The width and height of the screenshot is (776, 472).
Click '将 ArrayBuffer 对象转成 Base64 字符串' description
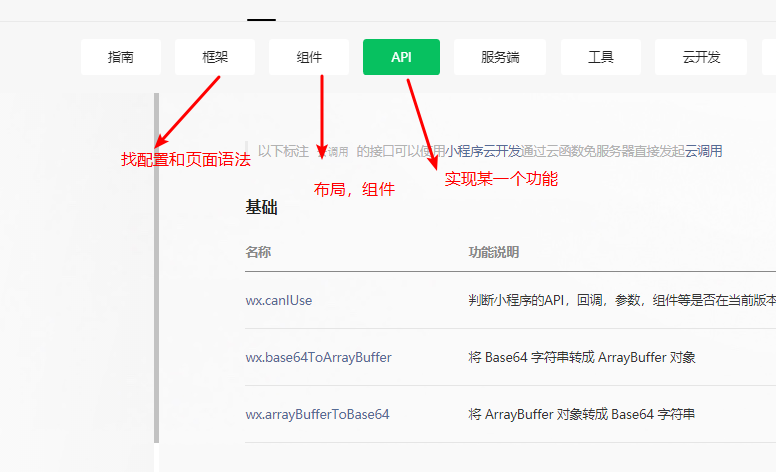tap(582, 414)
